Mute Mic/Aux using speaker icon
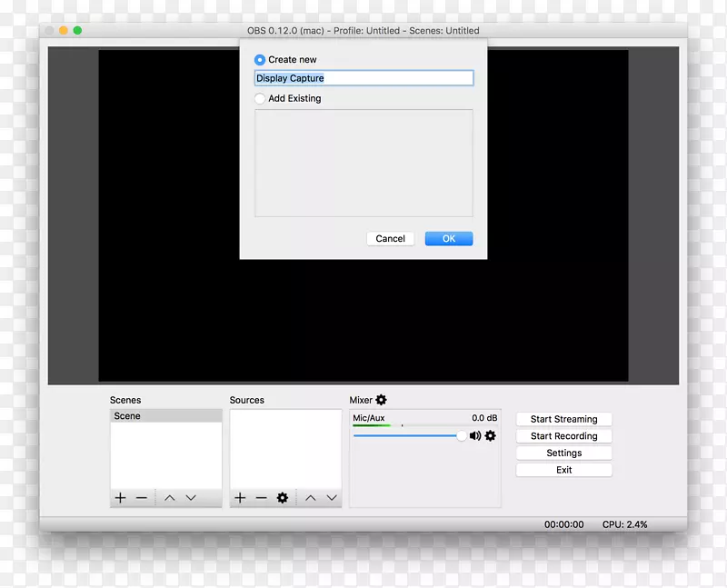The image size is (727, 588). coord(475,436)
